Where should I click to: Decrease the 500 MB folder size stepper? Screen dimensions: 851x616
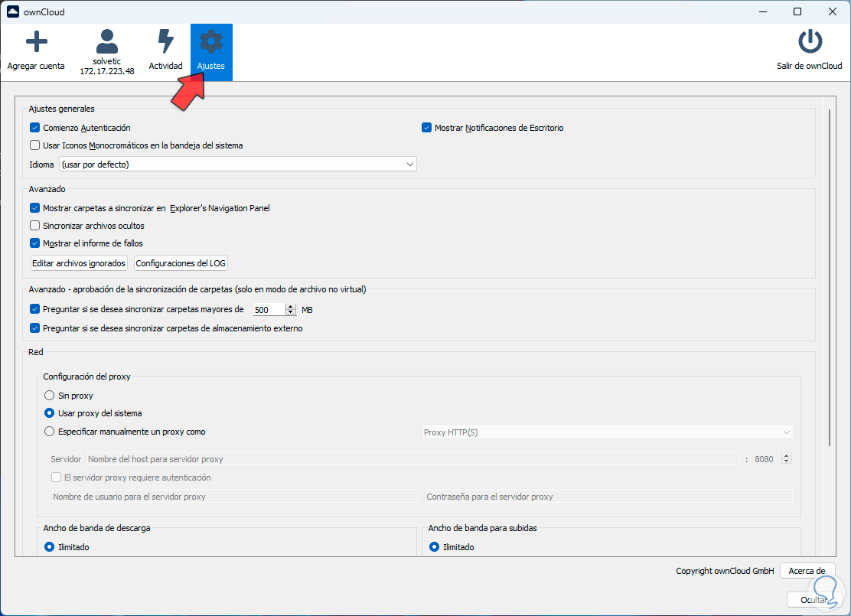pyautogui.click(x=291, y=312)
